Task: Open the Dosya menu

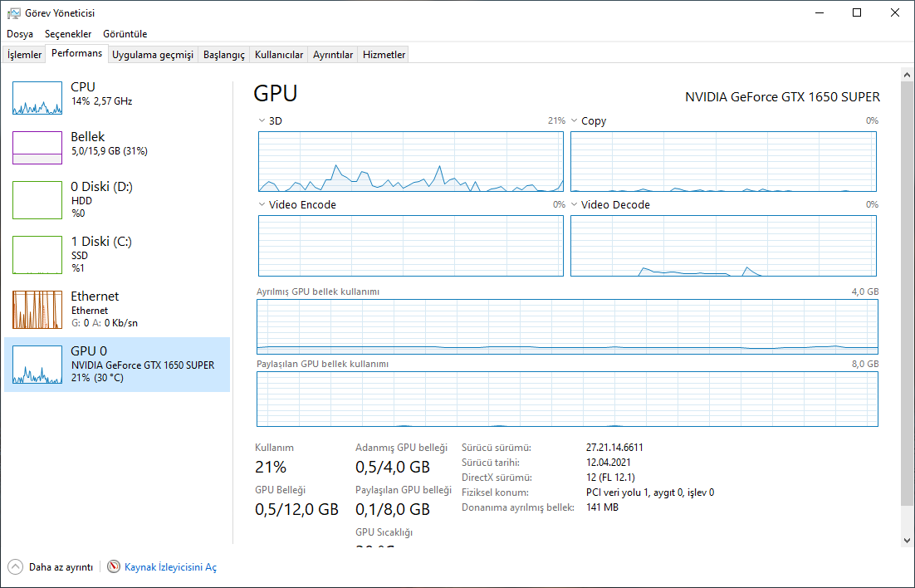Action: (20, 34)
